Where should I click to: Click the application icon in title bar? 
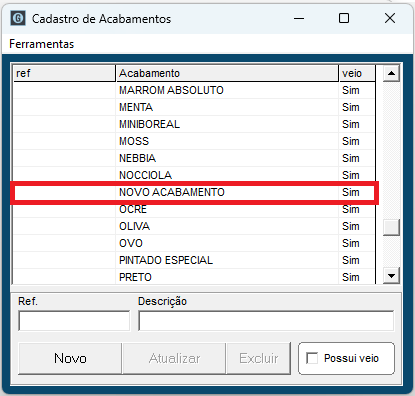coord(18,18)
